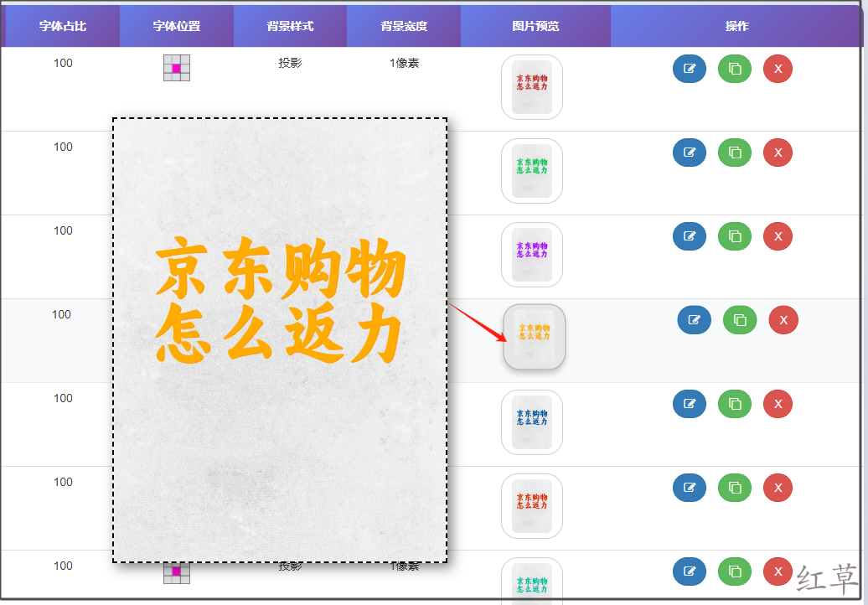Delete the row with purple preview text
868x605 pixels.
pyautogui.click(x=778, y=236)
